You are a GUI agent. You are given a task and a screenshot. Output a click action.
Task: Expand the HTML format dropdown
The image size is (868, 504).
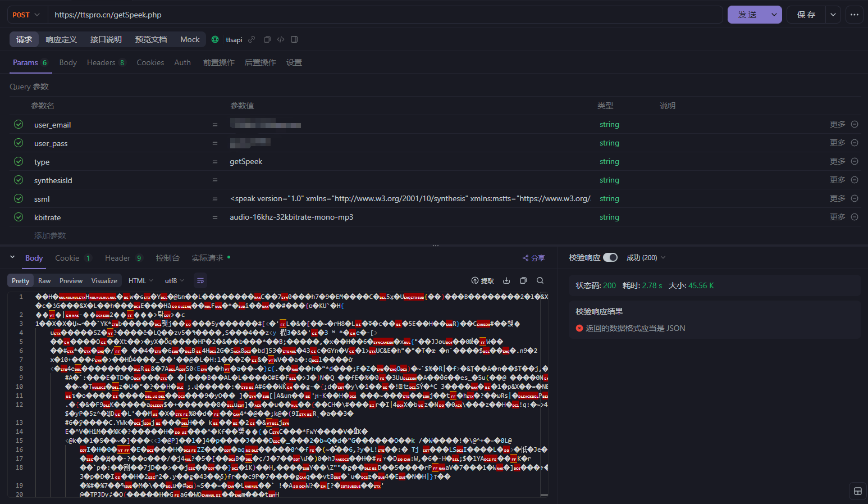140,280
